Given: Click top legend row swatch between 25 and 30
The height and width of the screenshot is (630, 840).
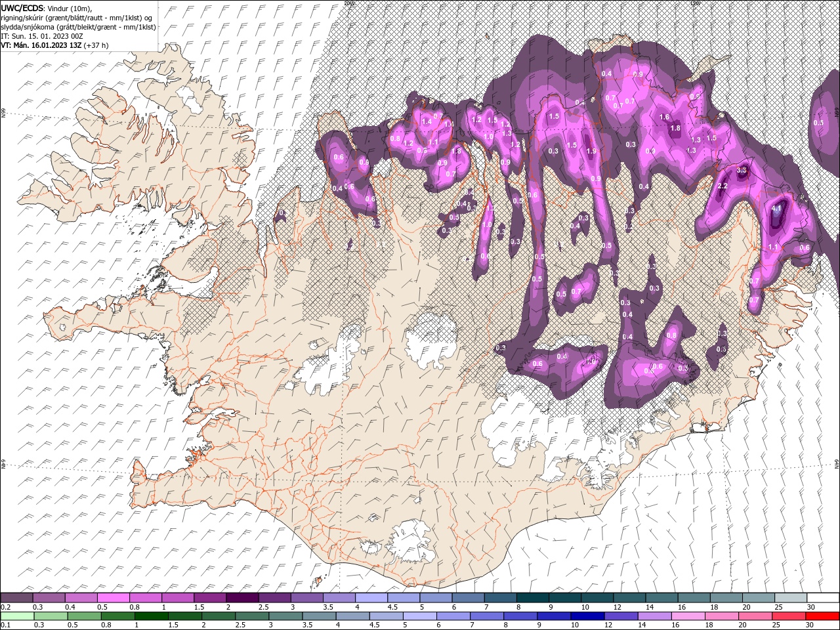Looking at the screenshot, I should point(791,598).
